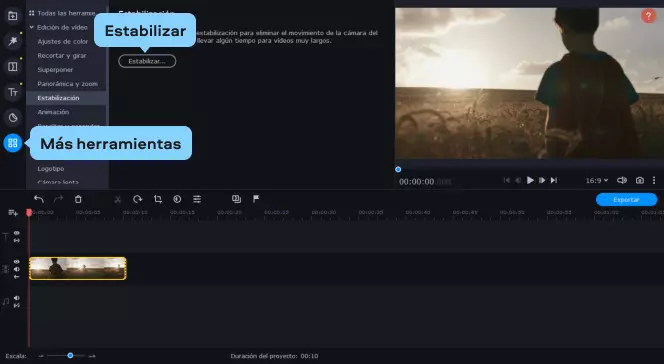The height and width of the screenshot is (364, 664).
Task: Click the blue Exportar button
Action: click(x=626, y=199)
